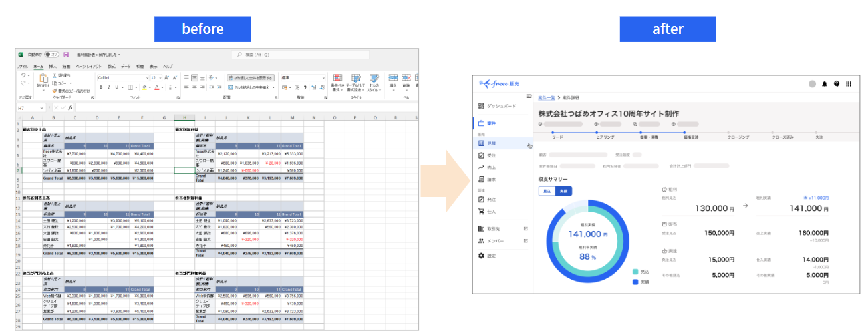Screen dimensions: 868x335
Task: Click 折り返して全体を表示する wrap text button
Action: coord(251,78)
